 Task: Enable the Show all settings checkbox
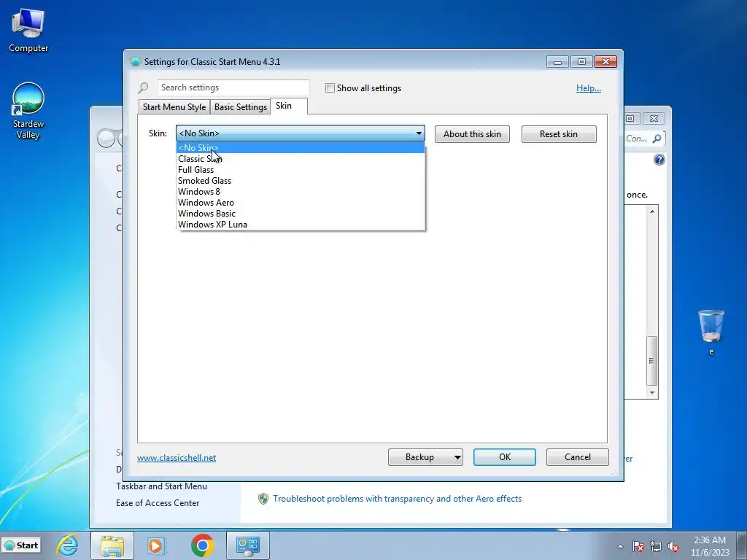[x=330, y=88]
